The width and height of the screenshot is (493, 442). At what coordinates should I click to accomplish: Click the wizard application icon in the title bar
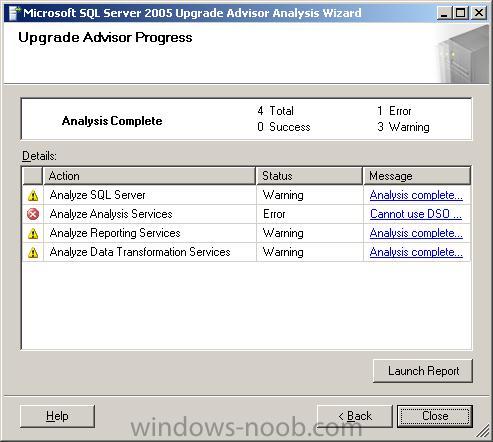point(13,13)
